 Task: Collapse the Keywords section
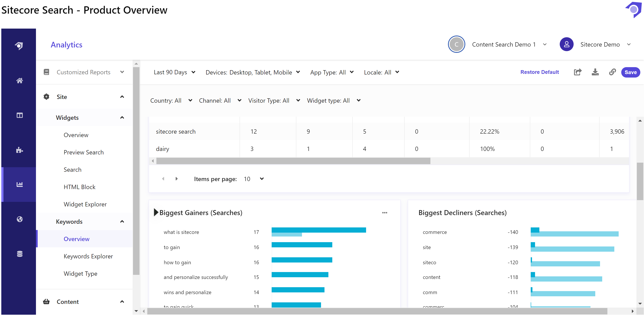(122, 222)
